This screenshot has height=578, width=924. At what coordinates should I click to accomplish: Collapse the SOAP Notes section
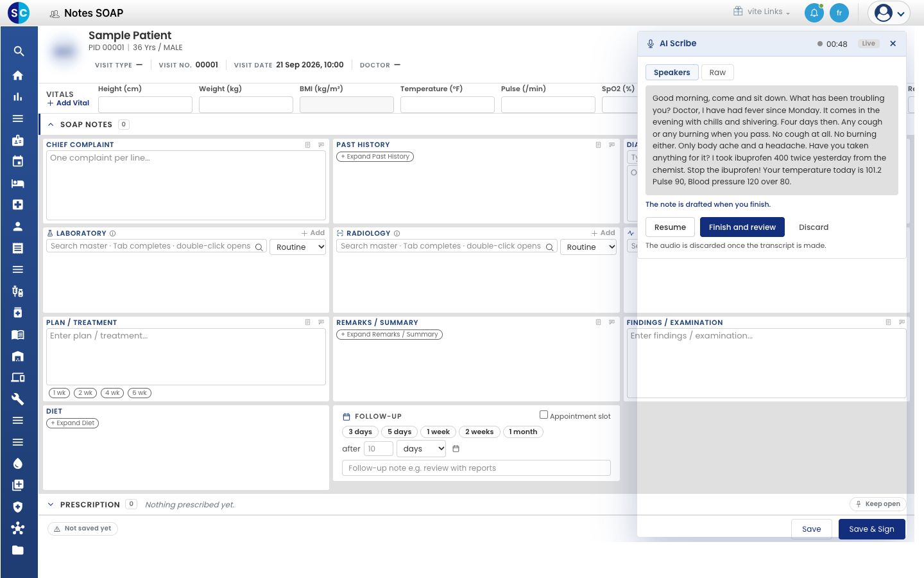(51, 125)
